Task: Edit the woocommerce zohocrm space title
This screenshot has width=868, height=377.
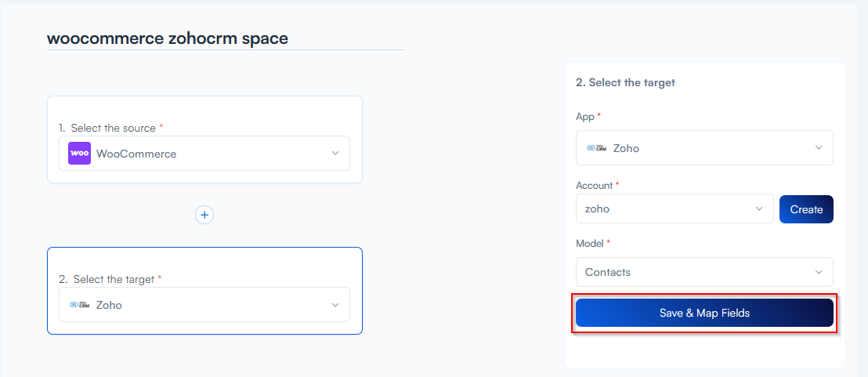Action: pos(168,38)
